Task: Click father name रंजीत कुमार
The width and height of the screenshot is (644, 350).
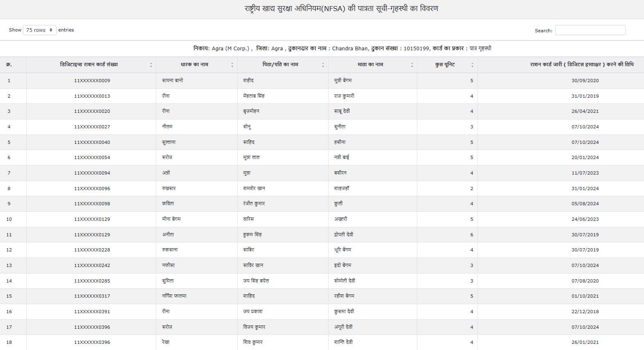Action: tap(254, 204)
